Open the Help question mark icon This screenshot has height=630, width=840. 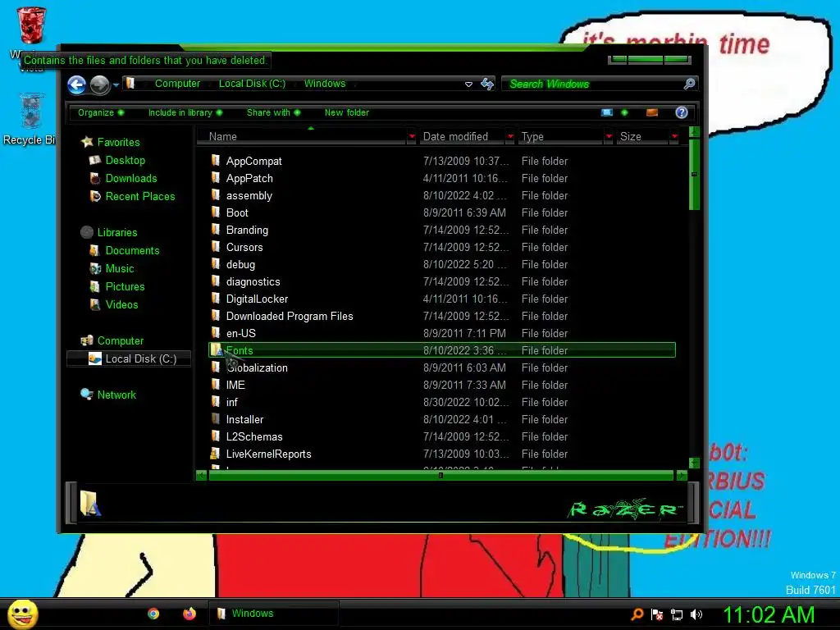click(x=682, y=112)
